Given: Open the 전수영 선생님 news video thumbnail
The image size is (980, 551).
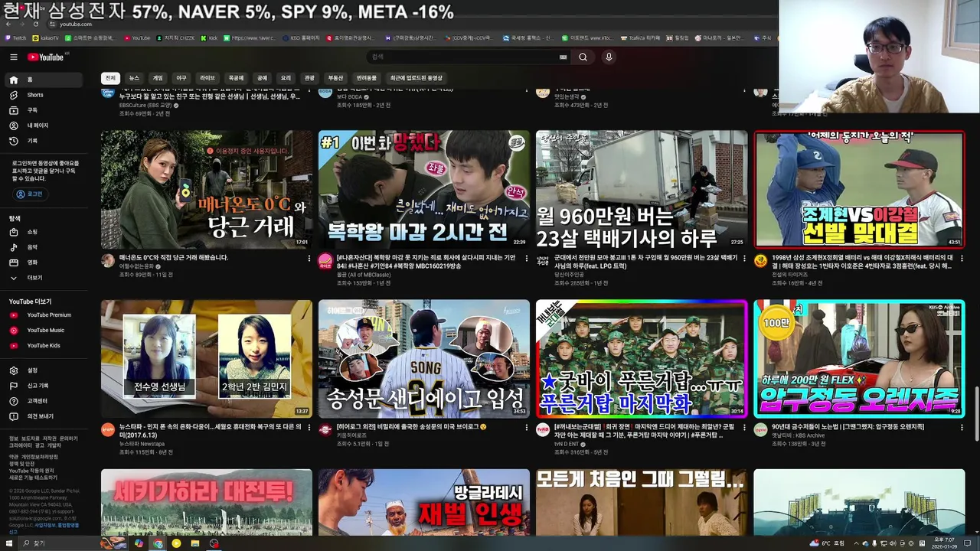Looking at the screenshot, I should pos(207,359).
